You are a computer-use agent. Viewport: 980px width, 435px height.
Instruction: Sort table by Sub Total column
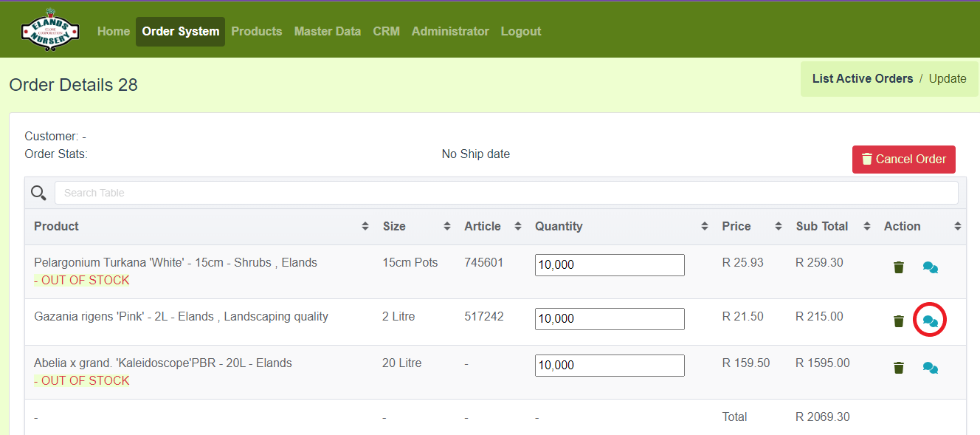click(x=866, y=227)
